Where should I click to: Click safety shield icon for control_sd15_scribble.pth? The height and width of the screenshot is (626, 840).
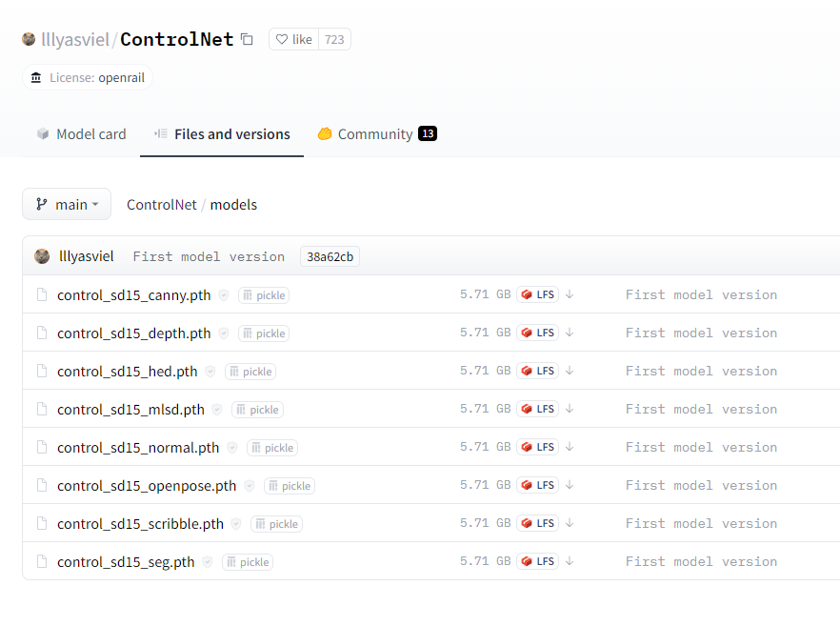(x=236, y=524)
